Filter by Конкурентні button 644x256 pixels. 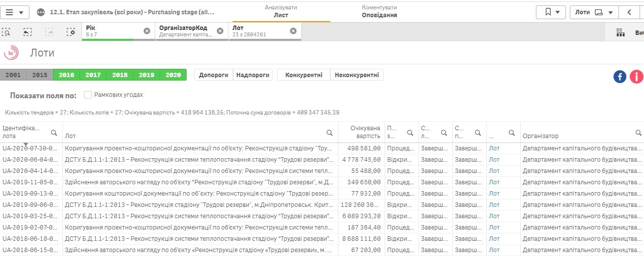pyautogui.click(x=304, y=75)
